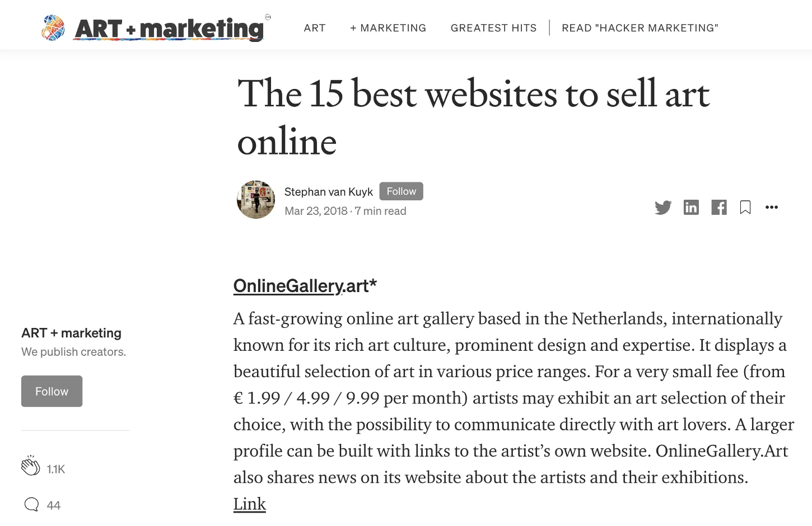Open the OnlineGallery.art heading link
812x526 pixels.
point(305,286)
